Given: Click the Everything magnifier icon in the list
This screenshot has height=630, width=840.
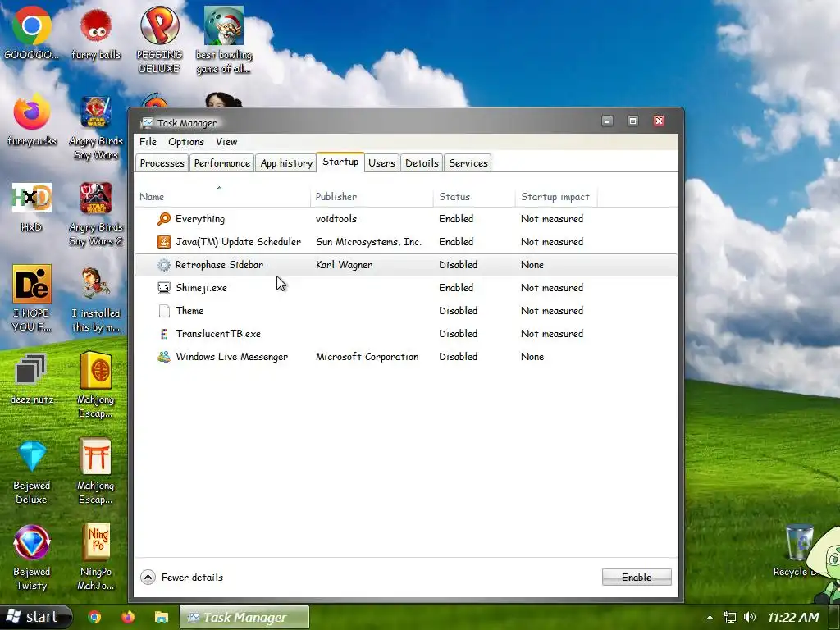Looking at the screenshot, I should tap(164, 218).
